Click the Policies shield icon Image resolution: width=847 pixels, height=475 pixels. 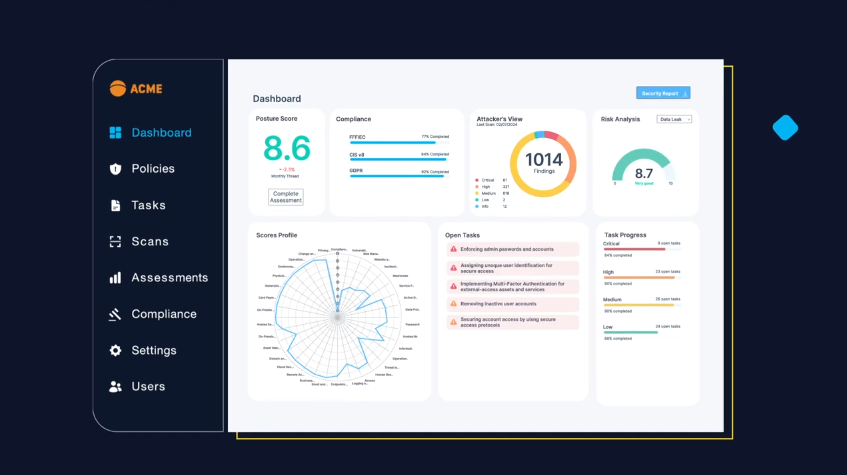tap(116, 169)
